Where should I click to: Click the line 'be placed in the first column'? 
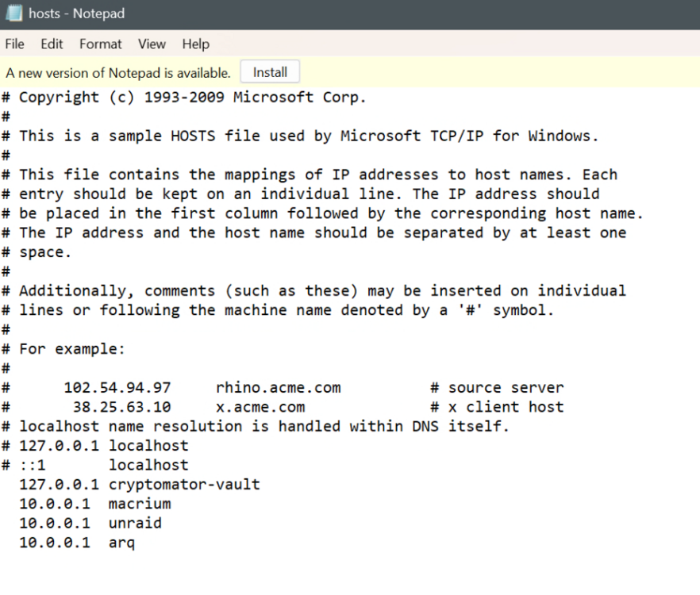pos(322,213)
